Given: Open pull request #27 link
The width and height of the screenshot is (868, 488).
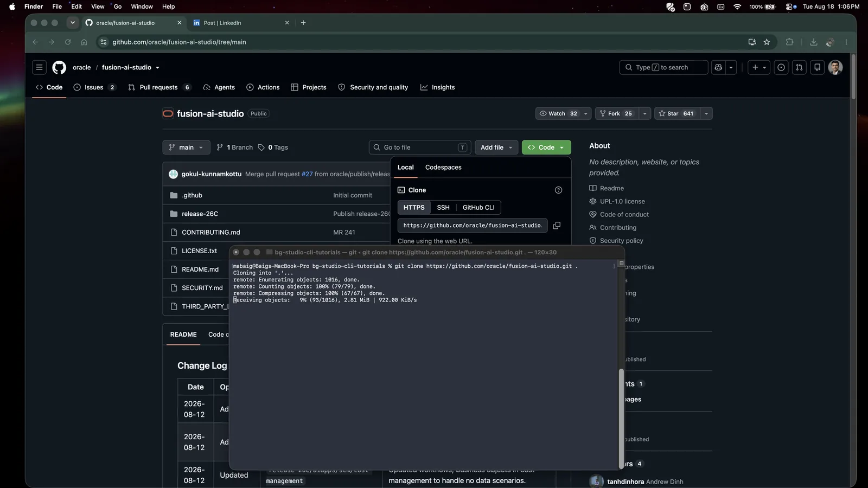Looking at the screenshot, I should (307, 174).
